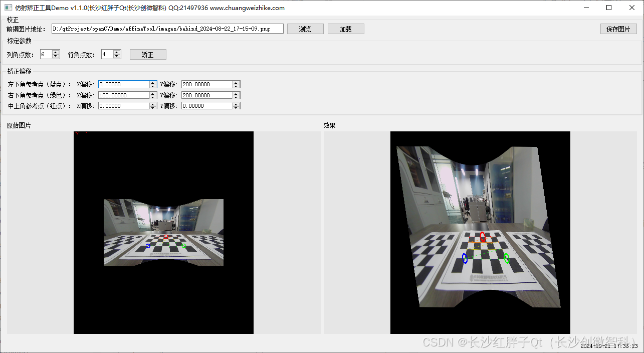Click 保存图片 to save result
Image resolution: width=644 pixels, height=353 pixels.
(x=618, y=29)
